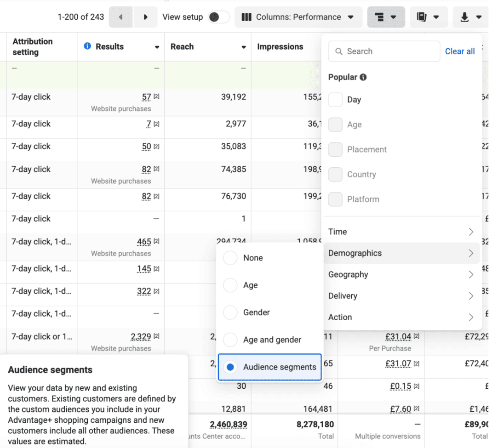
Task: Click the footnote marker beside £31.04
Action: [x=417, y=336]
